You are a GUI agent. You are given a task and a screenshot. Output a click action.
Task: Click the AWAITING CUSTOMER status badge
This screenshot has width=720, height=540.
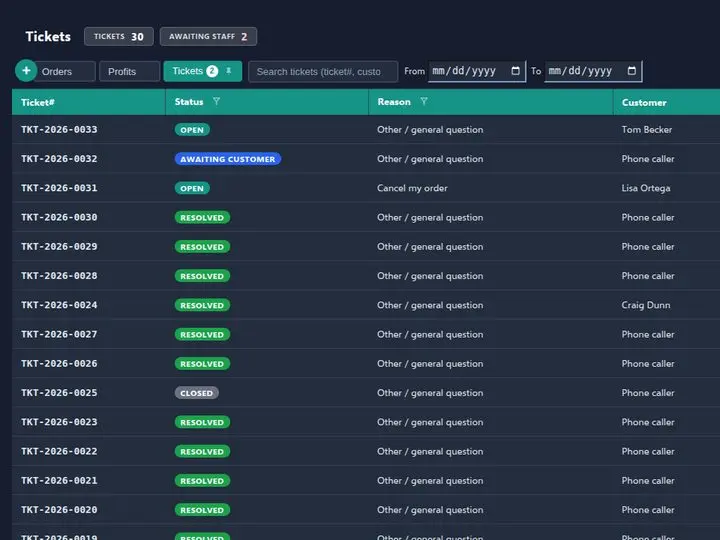(x=228, y=159)
